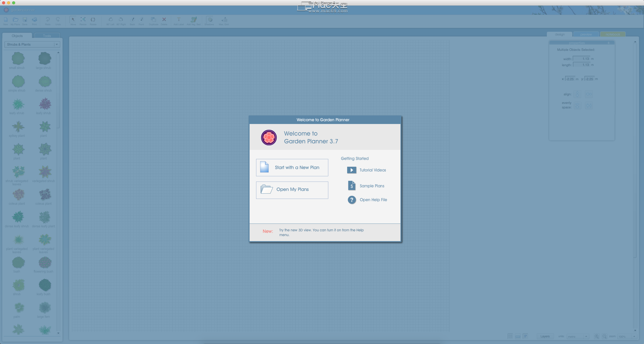Click Start with a New Plan
The width and height of the screenshot is (644, 344).
click(292, 167)
